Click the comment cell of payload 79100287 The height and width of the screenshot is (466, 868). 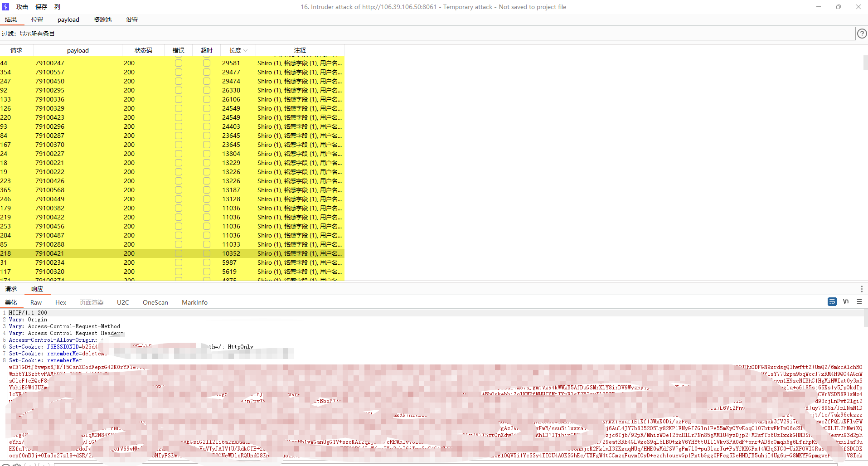coord(300,136)
